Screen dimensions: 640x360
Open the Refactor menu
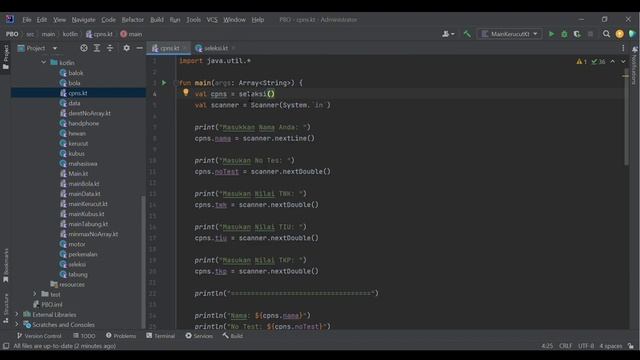pyautogui.click(x=133, y=20)
